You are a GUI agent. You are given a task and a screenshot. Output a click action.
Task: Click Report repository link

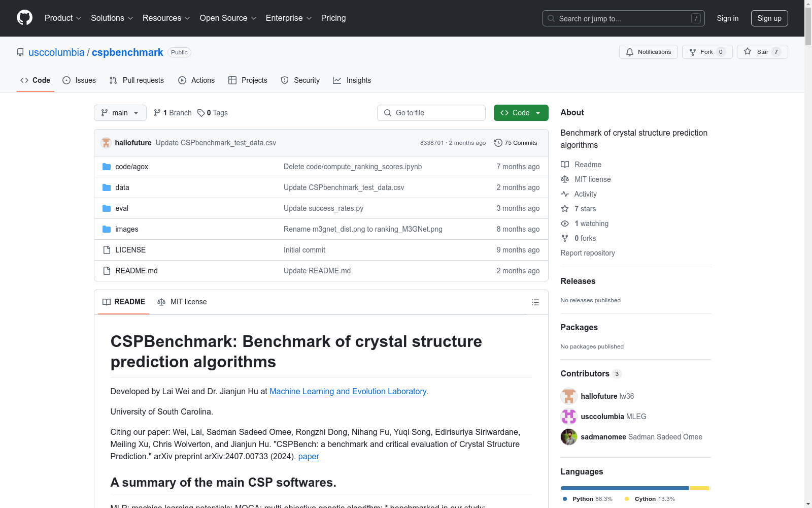(x=588, y=253)
